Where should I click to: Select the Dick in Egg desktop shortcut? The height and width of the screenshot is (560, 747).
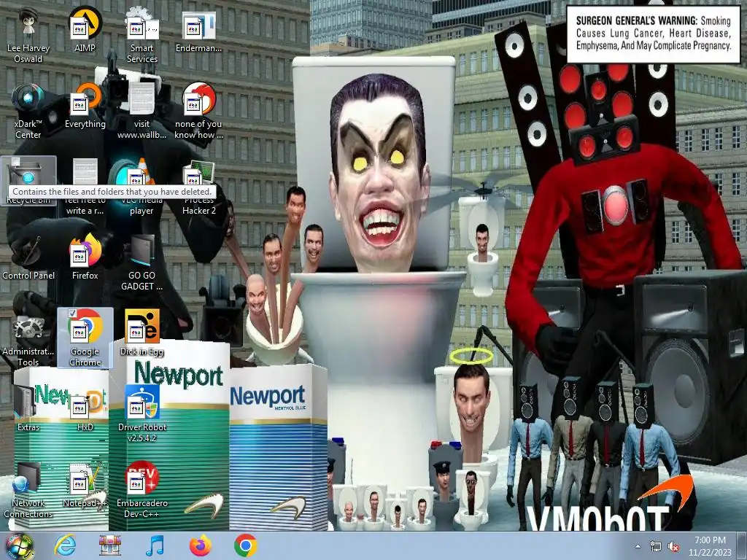point(142,332)
